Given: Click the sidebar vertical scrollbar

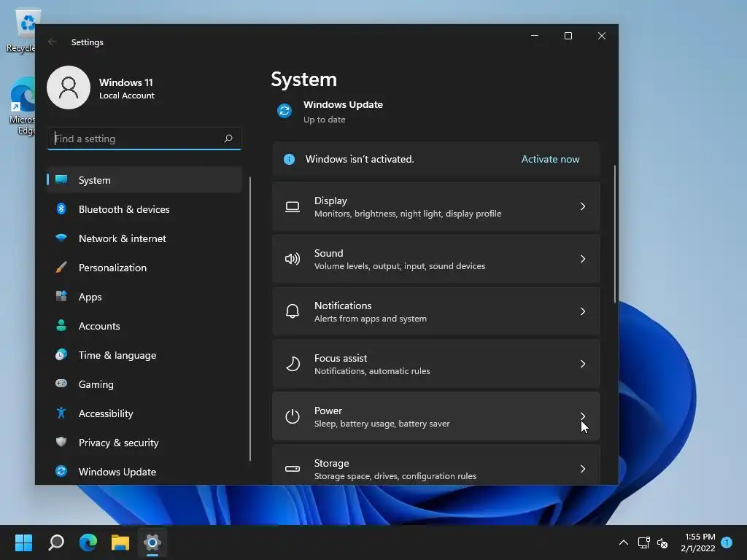Looking at the screenshot, I should [x=250, y=319].
